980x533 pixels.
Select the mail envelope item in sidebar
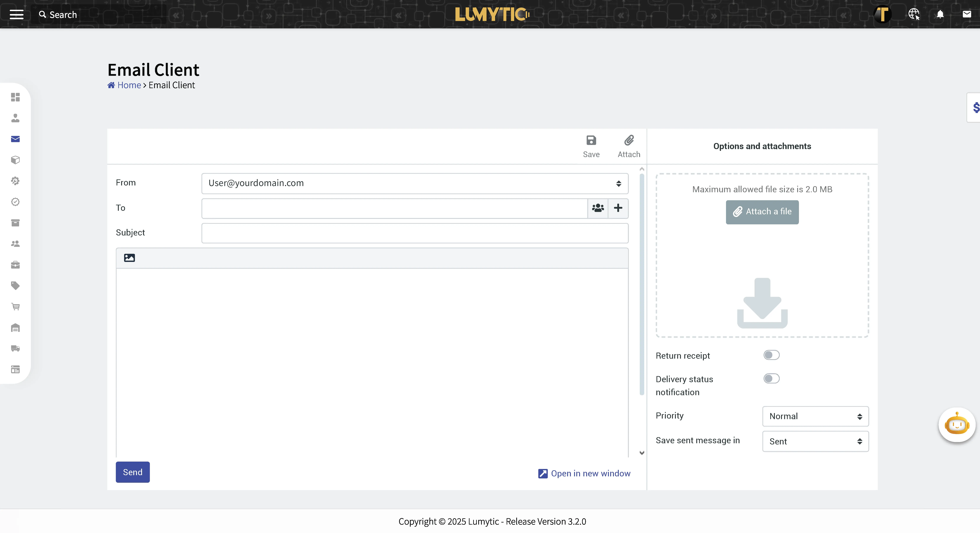(x=15, y=139)
